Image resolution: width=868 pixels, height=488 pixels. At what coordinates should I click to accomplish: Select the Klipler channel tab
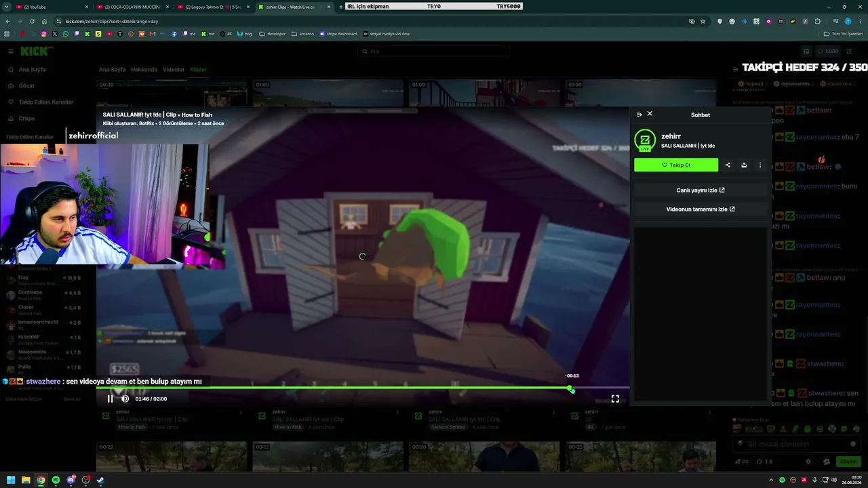pos(198,70)
